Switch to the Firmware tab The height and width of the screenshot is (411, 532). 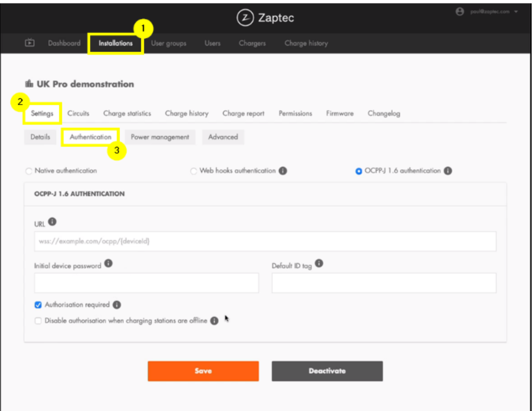point(340,113)
